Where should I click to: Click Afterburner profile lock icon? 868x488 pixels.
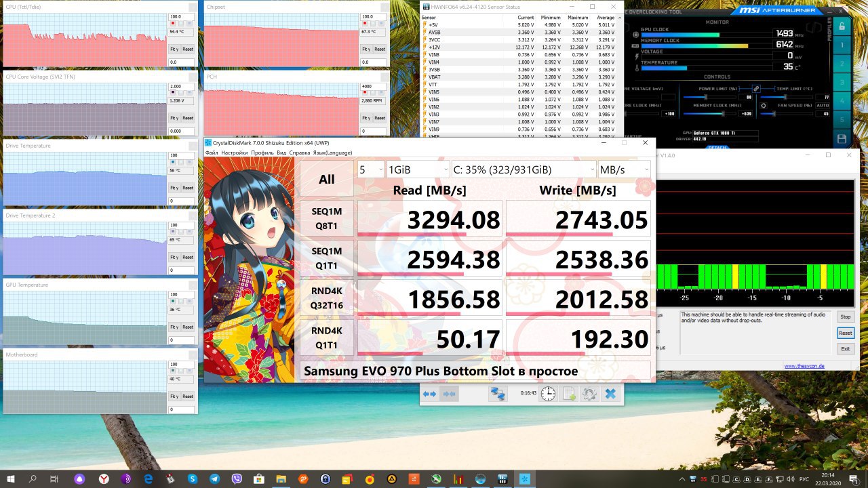tap(842, 27)
